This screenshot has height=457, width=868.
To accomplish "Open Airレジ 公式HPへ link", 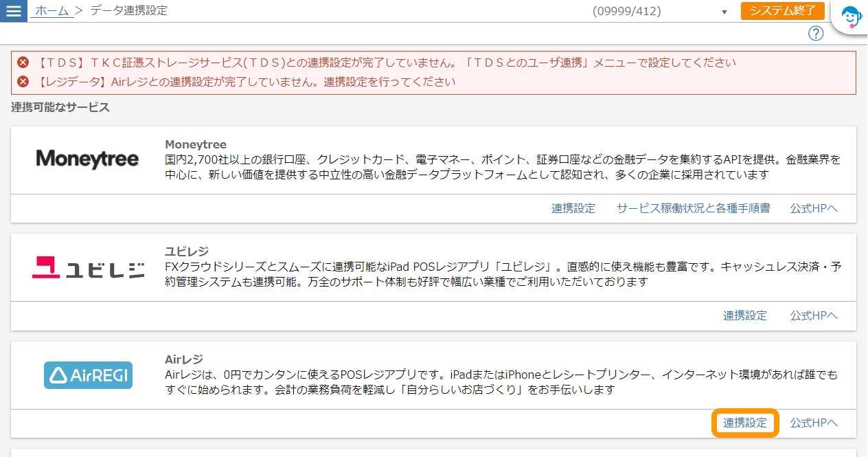I will tap(814, 423).
